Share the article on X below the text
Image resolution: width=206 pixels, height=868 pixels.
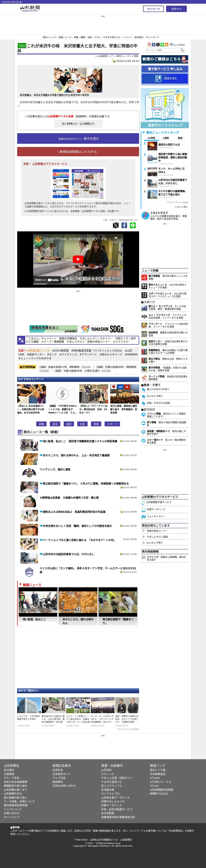click(116, 225)
